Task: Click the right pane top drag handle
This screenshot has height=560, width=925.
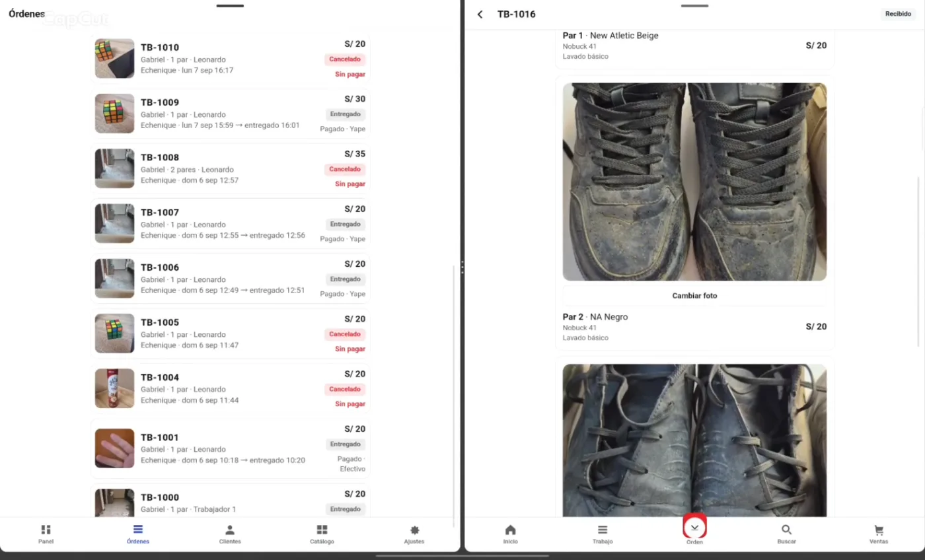Action: click(694, 6)
